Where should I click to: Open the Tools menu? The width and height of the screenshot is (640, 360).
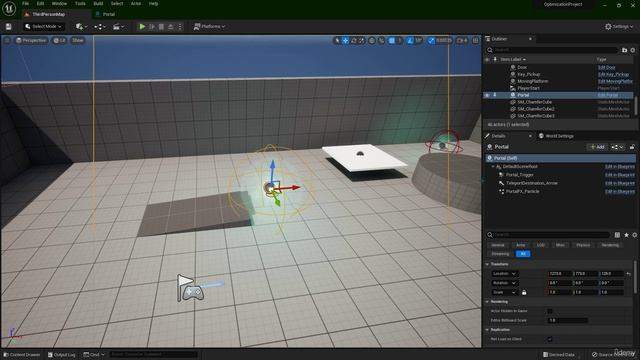pyautogui.click(x=80, y=4)
